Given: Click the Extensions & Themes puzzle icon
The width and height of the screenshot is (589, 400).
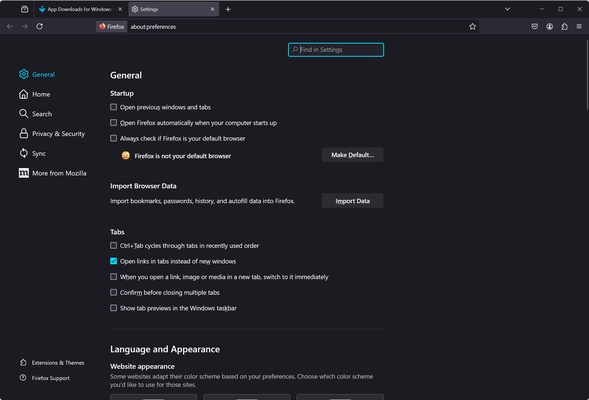Looking at the screenshot, I should [23, 362].
